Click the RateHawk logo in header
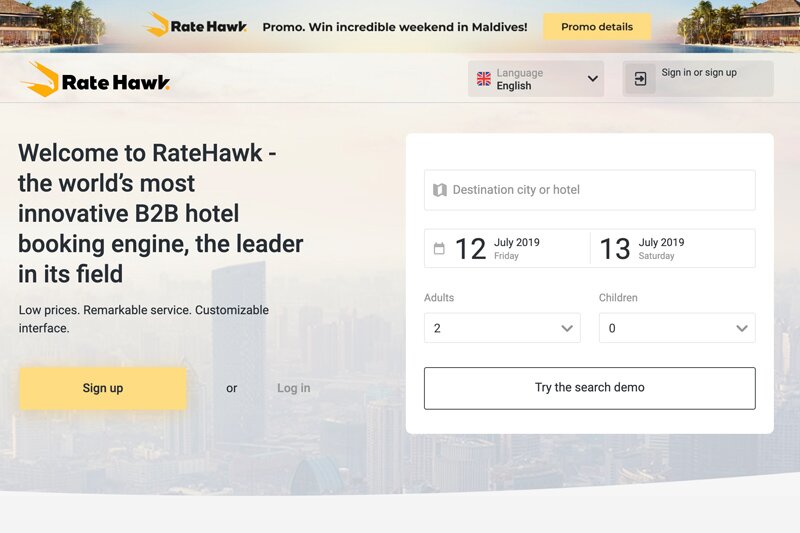The image size is (800, 533). click(x=95, y=79)
